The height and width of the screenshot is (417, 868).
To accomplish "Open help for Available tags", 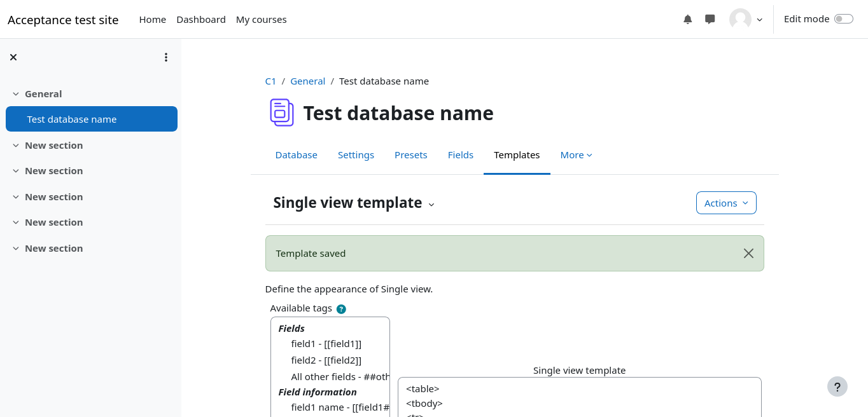I will tap(341, 309).
